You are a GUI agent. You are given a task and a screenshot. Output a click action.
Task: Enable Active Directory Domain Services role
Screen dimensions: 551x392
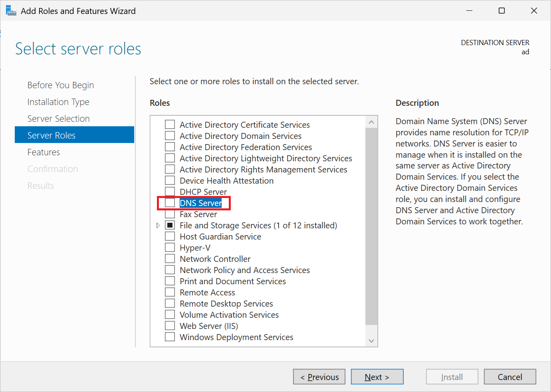(170, 136)
